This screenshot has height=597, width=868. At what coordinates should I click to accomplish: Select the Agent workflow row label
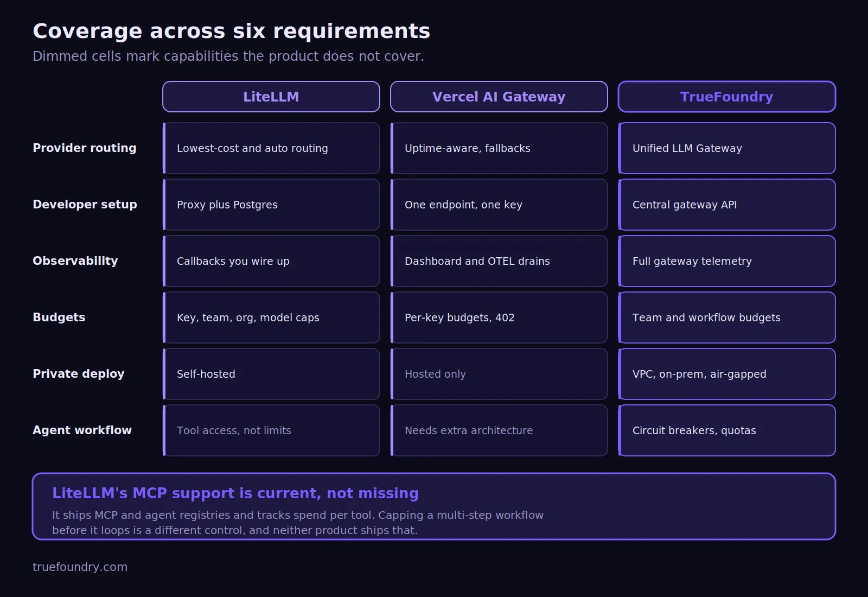pyautogui.click(x=82, y=430)
